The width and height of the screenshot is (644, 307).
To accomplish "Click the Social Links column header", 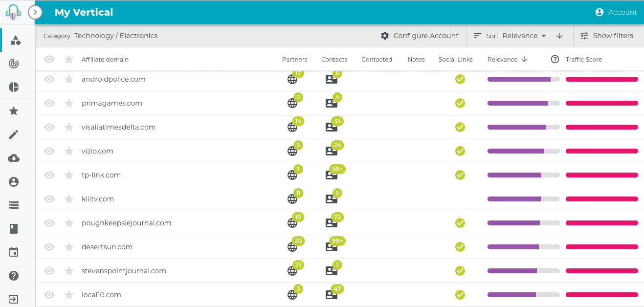I will [456, 59].
